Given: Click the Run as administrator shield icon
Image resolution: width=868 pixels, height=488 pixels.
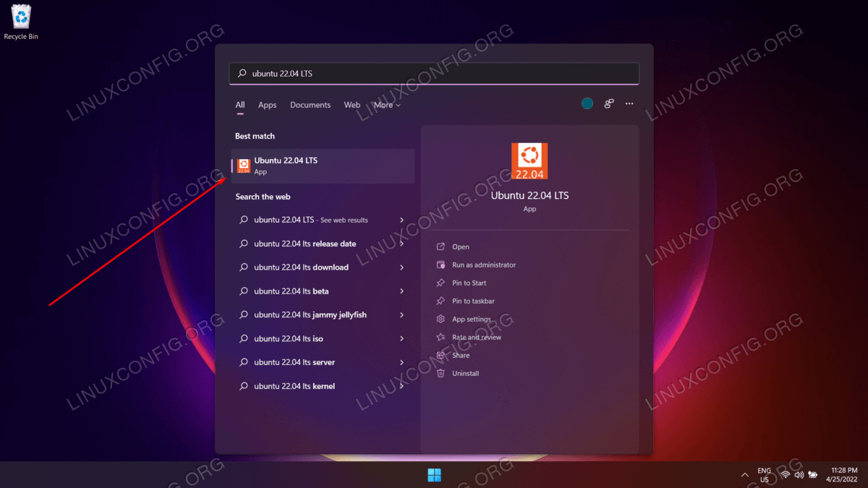Looking at the screenshot, I should click(x=441, y=265).
